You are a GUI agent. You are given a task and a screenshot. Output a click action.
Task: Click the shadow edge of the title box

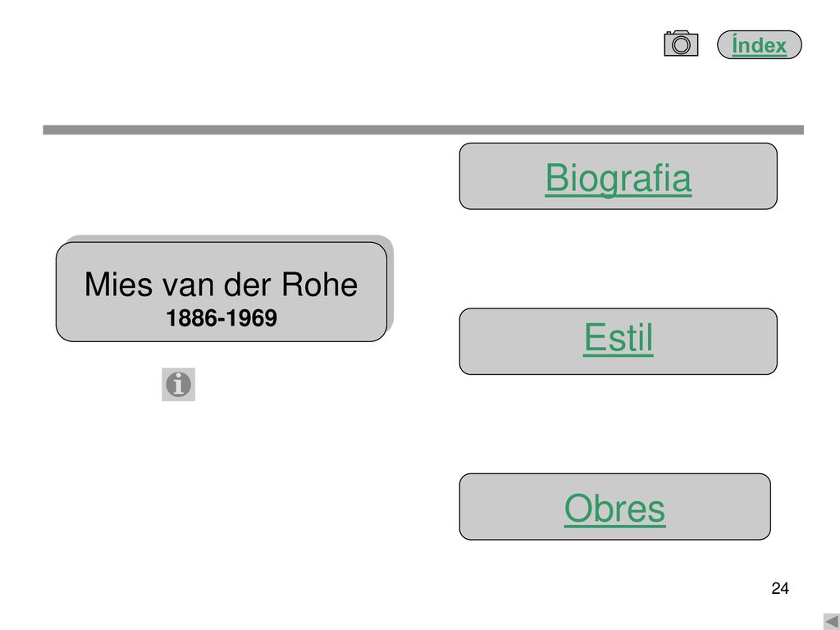coord(390,284)
